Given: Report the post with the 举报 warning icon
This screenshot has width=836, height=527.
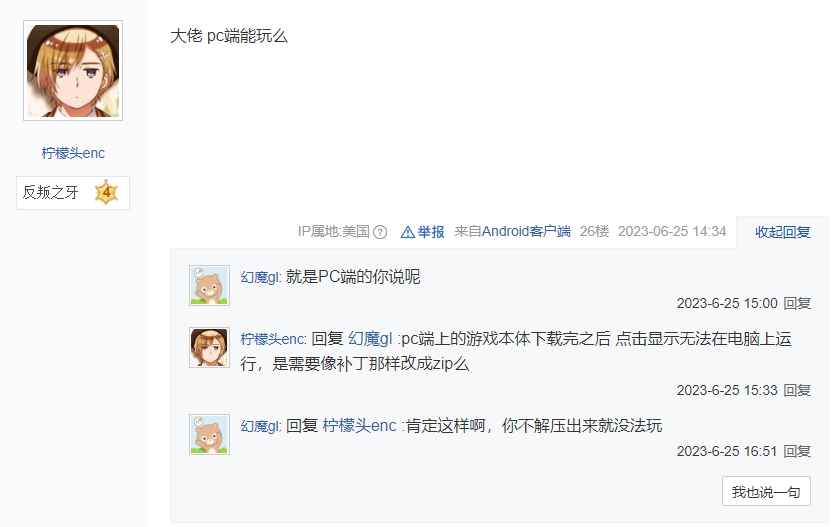Looking at the screenshot, I should point(422,232).
